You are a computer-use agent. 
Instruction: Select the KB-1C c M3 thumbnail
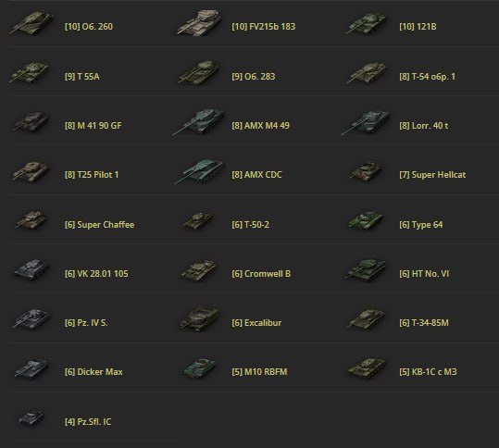pos(367,367)
